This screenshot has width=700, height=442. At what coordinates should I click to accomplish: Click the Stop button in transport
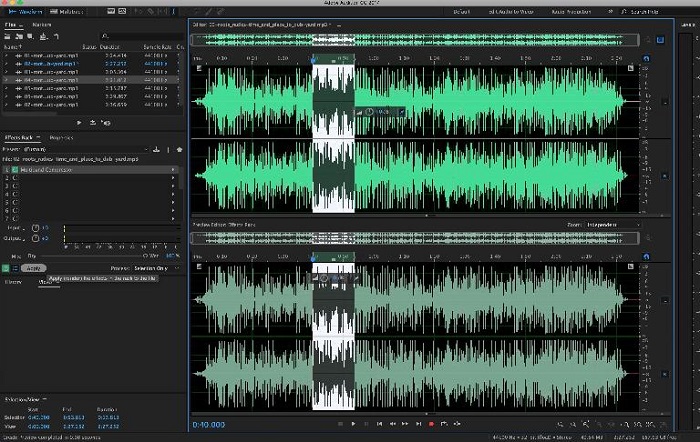click(339, 424)
